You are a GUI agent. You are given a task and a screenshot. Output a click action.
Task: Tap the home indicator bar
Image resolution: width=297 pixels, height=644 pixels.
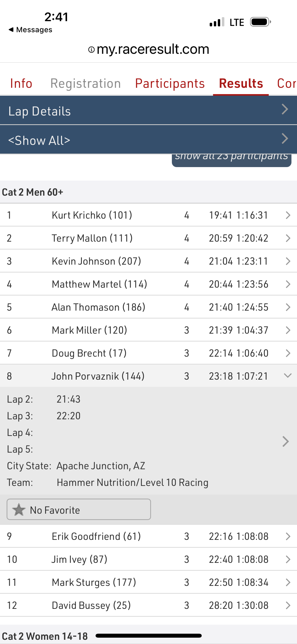pyautogui.click(x=149, y=636)
